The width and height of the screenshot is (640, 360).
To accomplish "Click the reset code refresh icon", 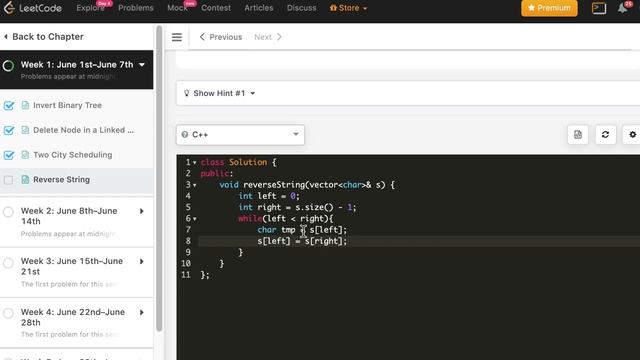I will 605,135.
